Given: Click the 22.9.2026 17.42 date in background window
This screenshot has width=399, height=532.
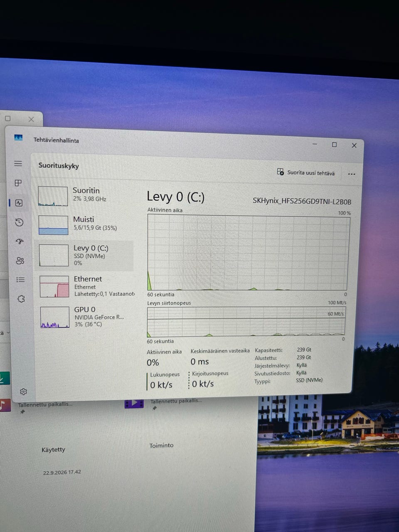Looking at the screenshot, I should click(62, 473).
